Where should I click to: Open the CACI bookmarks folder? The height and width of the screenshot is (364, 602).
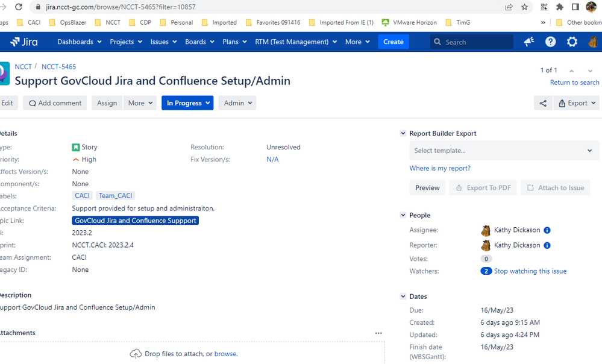click(x=29, y=22)
